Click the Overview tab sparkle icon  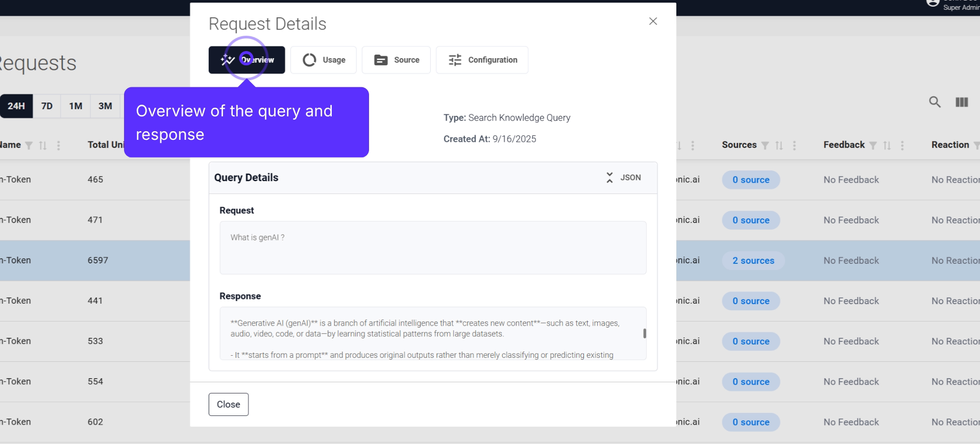[x=228, y=60]
